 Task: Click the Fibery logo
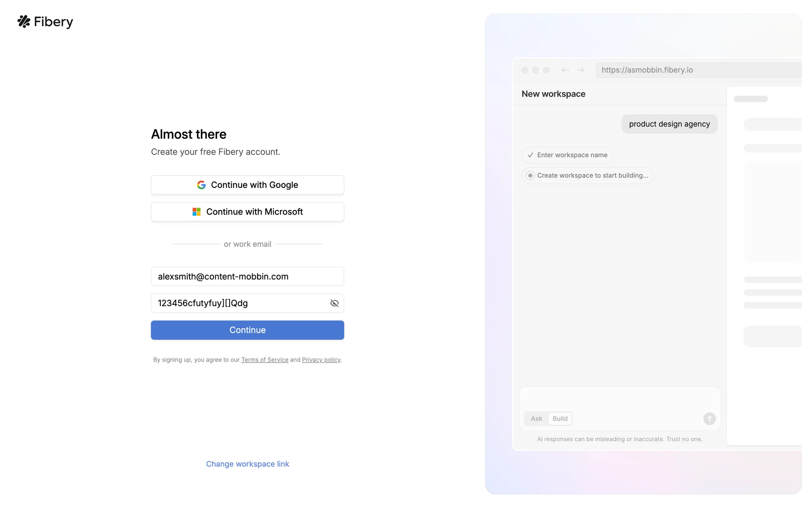[45, 22]
